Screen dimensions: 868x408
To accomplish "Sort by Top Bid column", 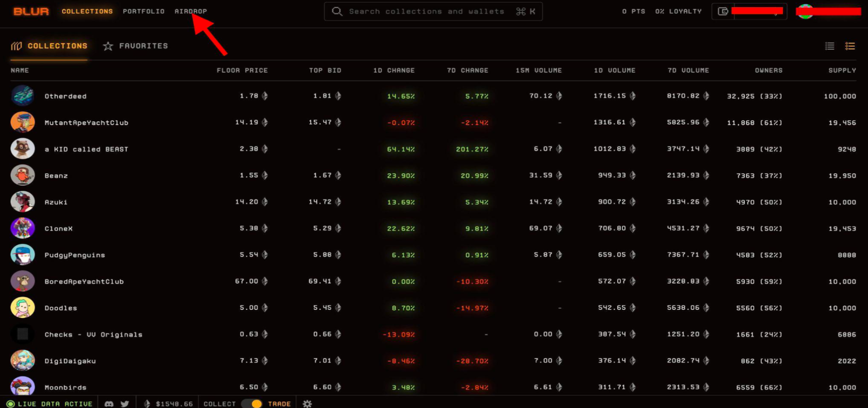I will 325,70.
